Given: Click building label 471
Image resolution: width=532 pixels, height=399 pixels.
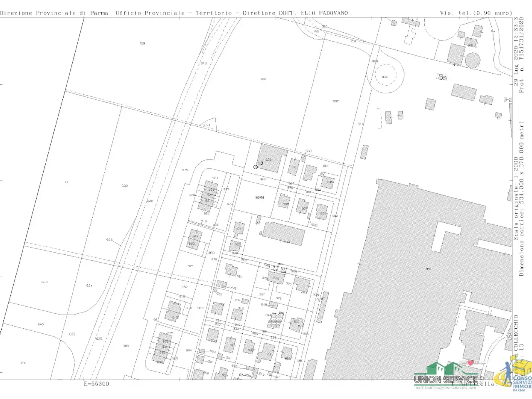Looking at the screenshot, I should pyautogui.click(x=239, y=229).
